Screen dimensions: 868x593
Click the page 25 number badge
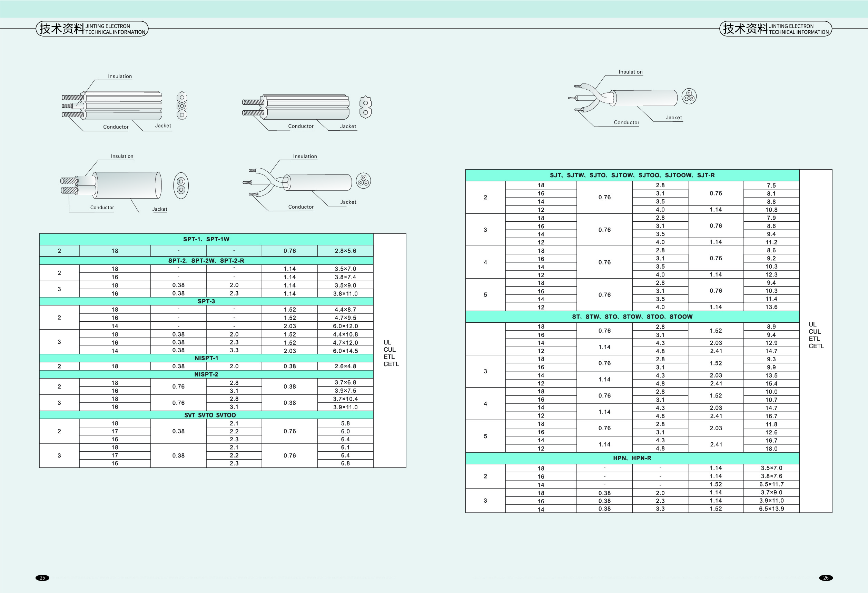coord(42,578)
